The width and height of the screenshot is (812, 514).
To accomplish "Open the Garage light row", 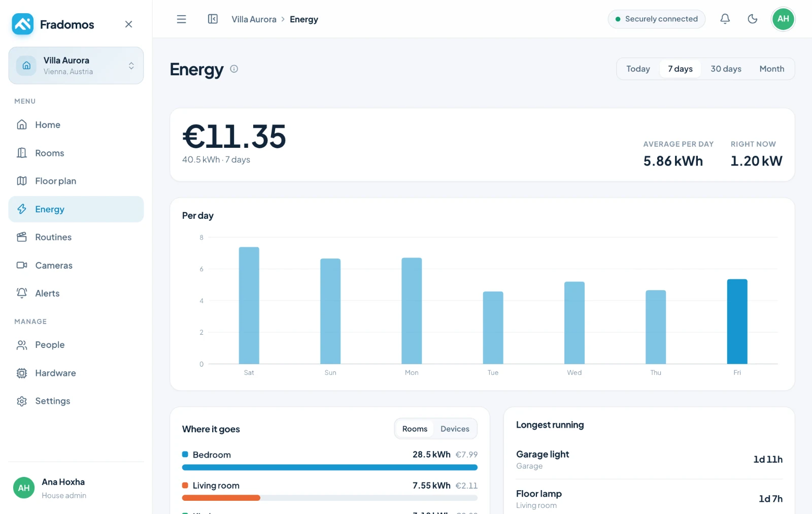I will click(649, 460).
